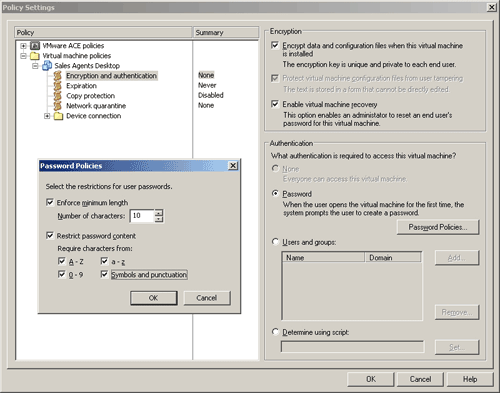Click OK in Policy Settings window
The image size is (500, 393).
click(x=371, y=379)
